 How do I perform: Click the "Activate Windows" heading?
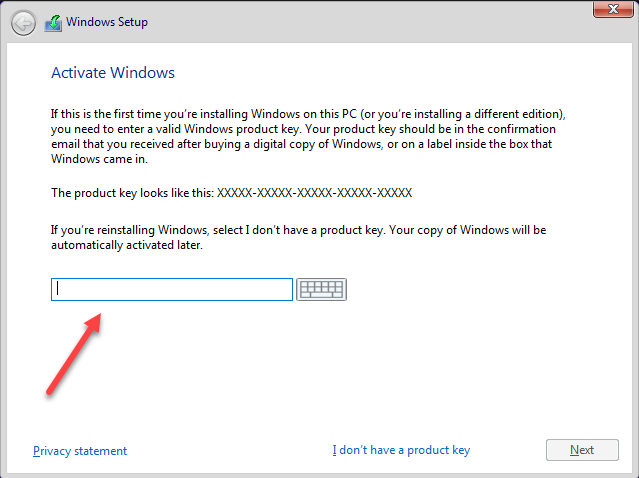[x=113, y=73]
